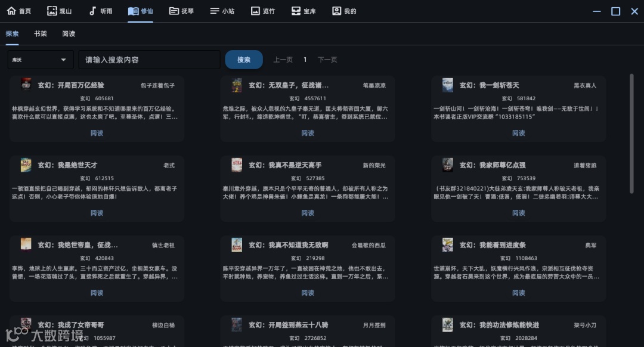Click title 玄幻：我成了女帝哥哥

(x=71, y=325)
